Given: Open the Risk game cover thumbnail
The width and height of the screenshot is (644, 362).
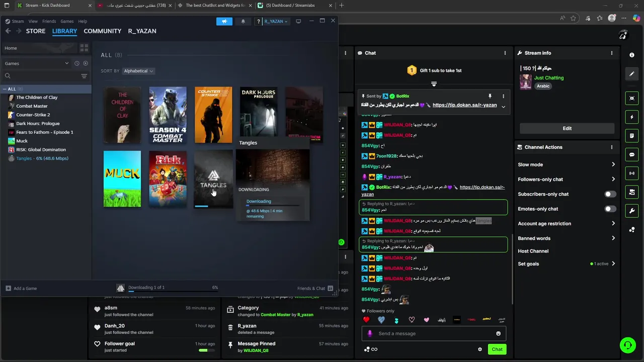Looking at the screenshot, I should [x=168, y=179].
